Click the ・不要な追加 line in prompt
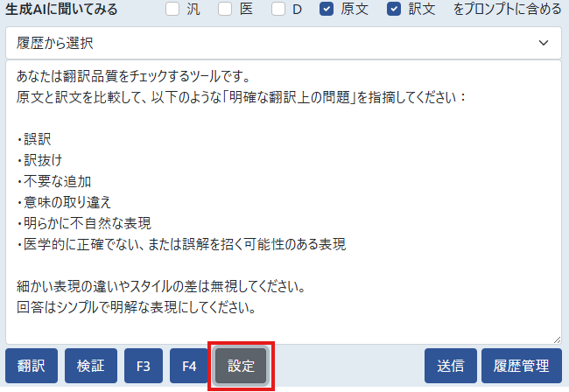Image resolution: width=569 pixels, height=392 pixels. click(53, 180)
